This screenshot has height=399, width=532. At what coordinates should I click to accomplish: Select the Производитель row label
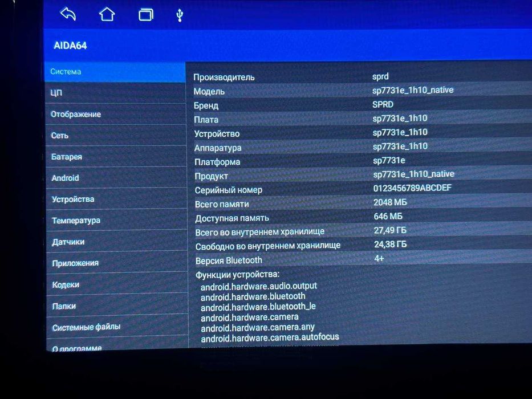(x=224, y=78)
